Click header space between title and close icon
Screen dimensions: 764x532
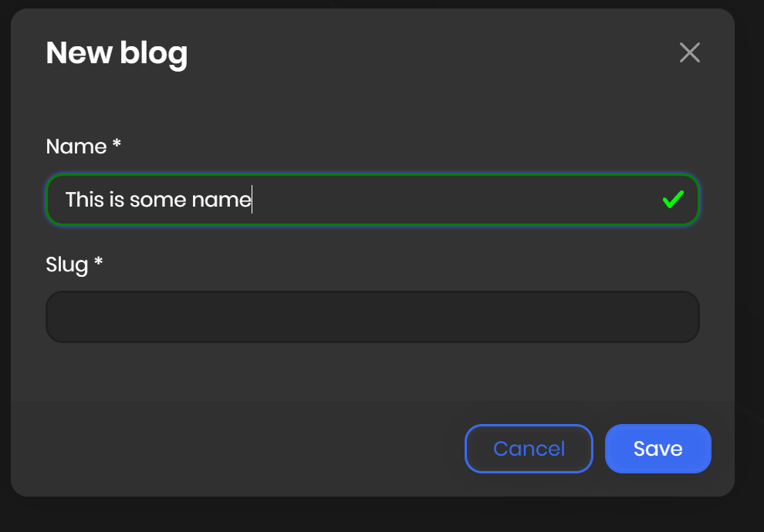tap(432, 53)
